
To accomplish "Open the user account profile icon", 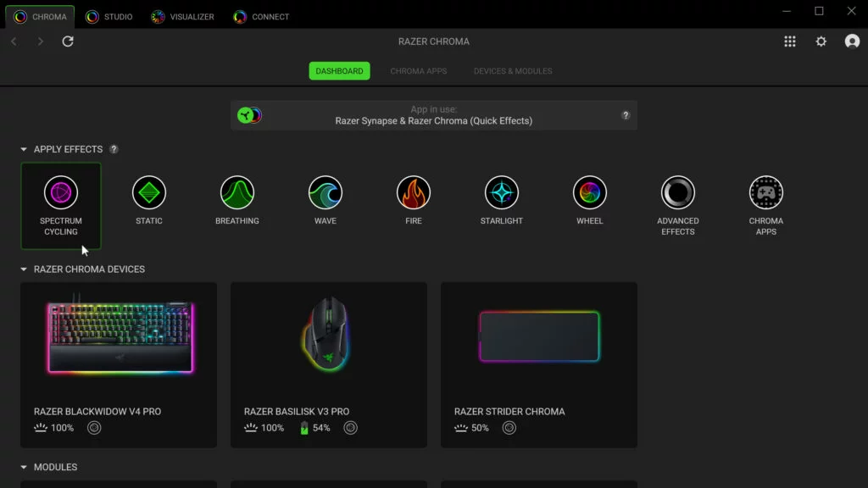I will point(852,42).
